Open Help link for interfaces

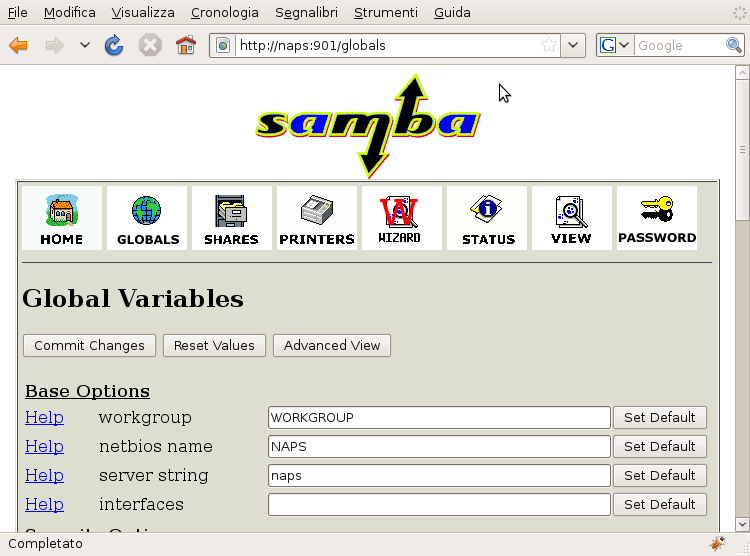tap(44, 504)
